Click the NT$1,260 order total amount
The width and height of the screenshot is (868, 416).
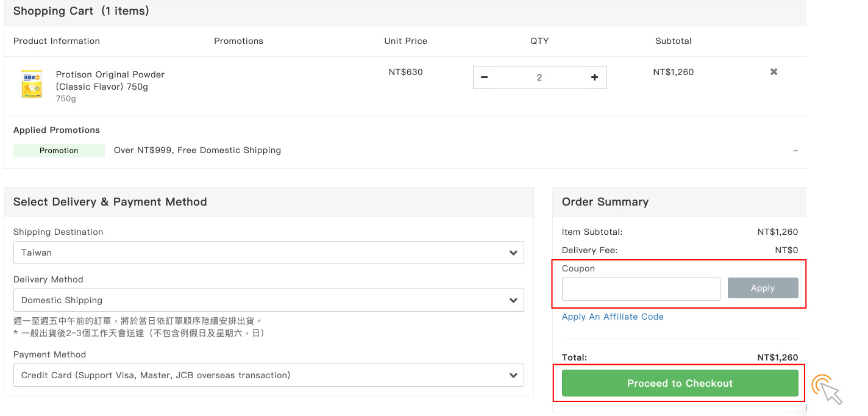pyautogui.click(x=777, y=357)
